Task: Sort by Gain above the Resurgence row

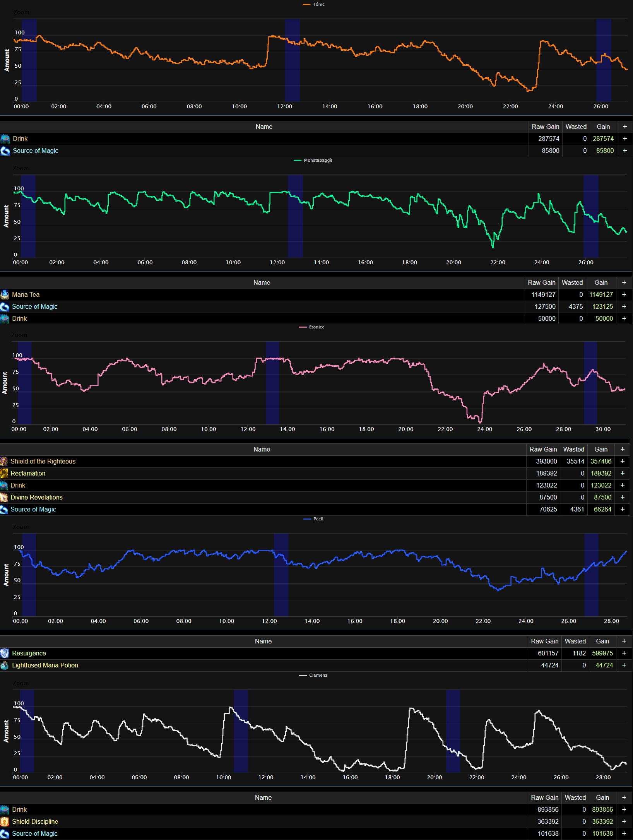Action: (602, 642)
